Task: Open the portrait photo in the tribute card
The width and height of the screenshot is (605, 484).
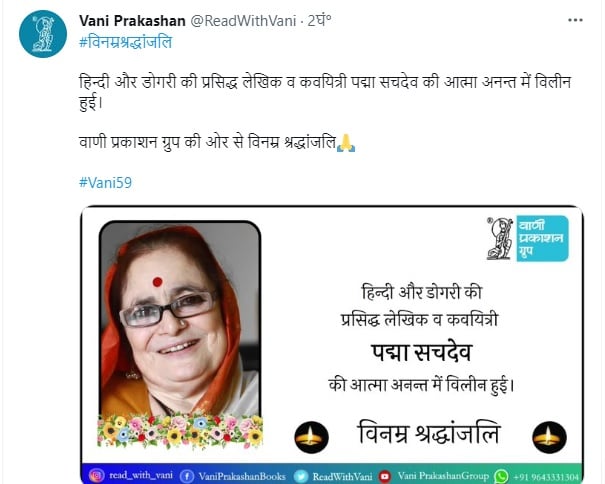Action: [x=180, y=320]
